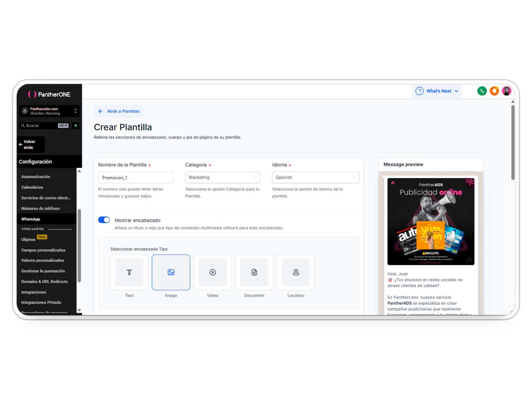Image resolution: width=532 pixels, height=399 pixels.
Task: Click the Message preview title
Action: (403, 165)
